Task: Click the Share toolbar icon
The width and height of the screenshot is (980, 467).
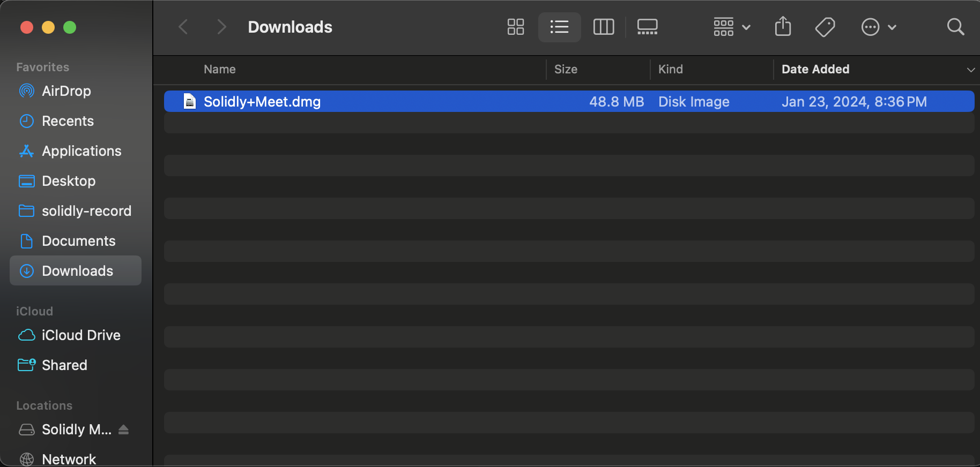Action: pos(783,26)
